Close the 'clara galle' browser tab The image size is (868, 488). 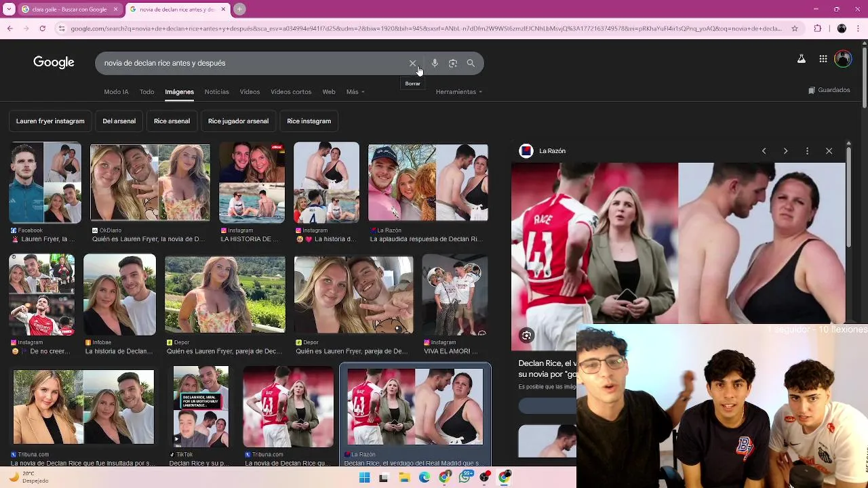[115, 9]
